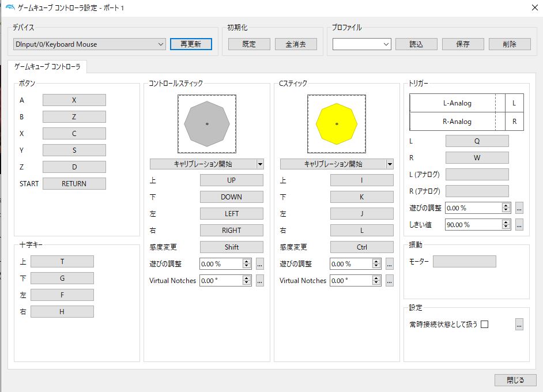
Task: Click the ellipsis beside the trigger 遊びの調整
Action: coord(519,208)
